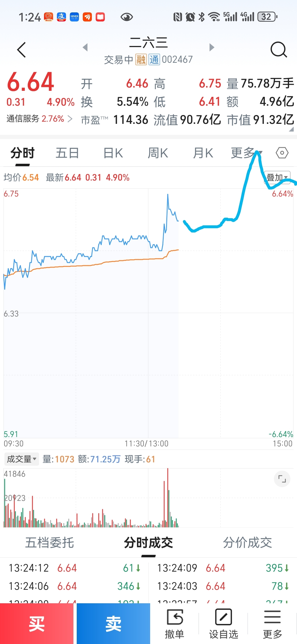Open the 叠加 overlay dropdown

point(277,177)
